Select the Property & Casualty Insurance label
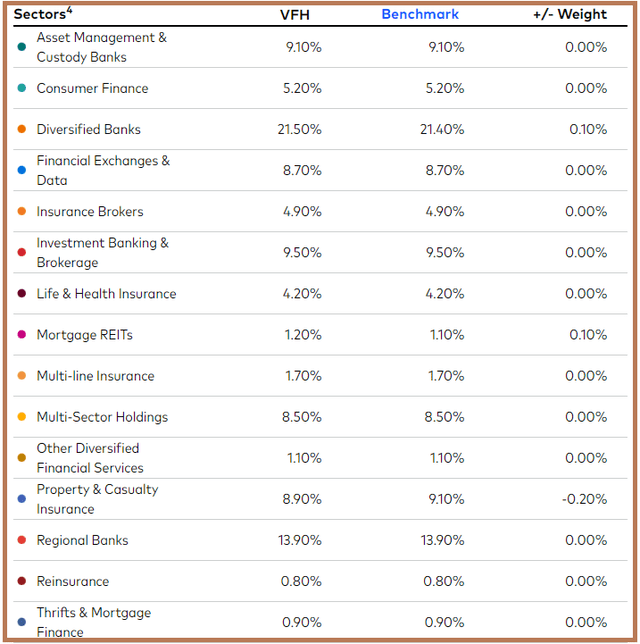640x644 pixels. [97, 499]
